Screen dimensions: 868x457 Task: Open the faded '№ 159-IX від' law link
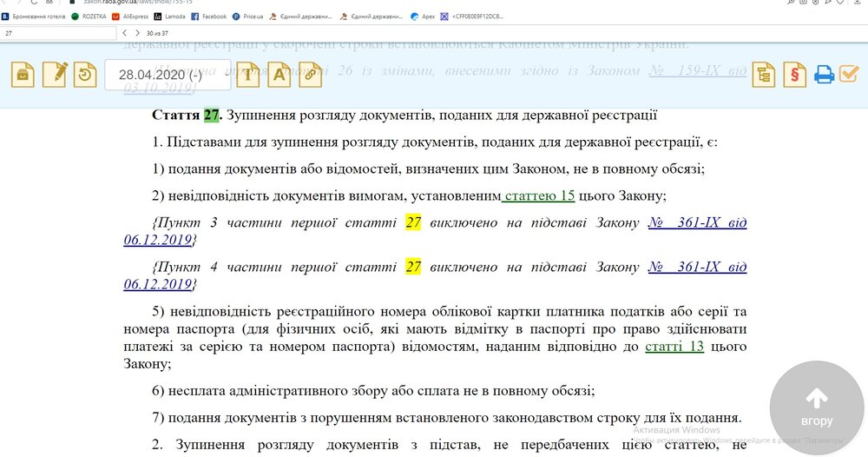tap(698, 70)
